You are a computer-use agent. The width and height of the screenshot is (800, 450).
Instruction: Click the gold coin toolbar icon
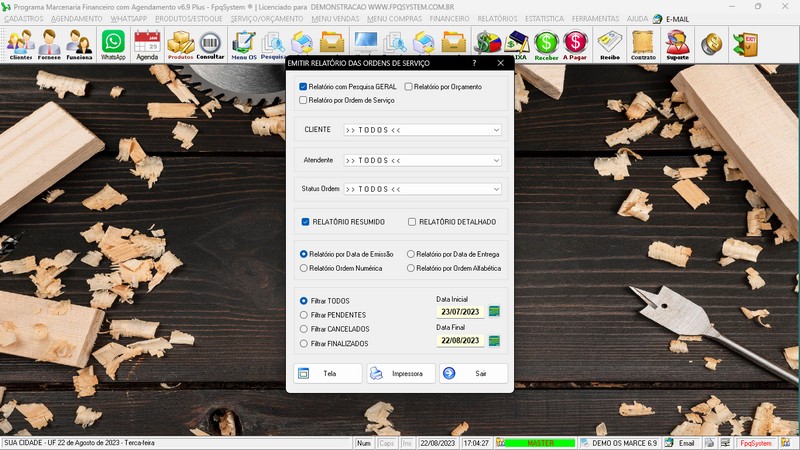[x=711, y=44]
